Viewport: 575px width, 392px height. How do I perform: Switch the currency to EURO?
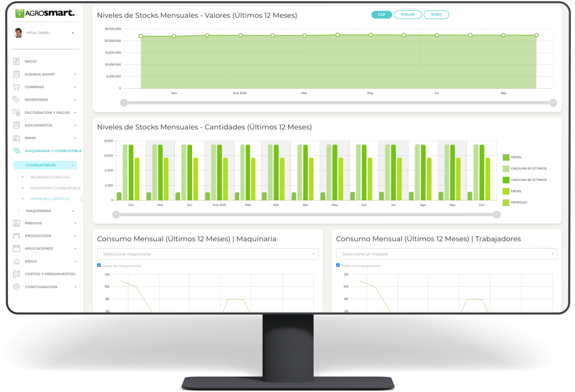pos(436,15)
